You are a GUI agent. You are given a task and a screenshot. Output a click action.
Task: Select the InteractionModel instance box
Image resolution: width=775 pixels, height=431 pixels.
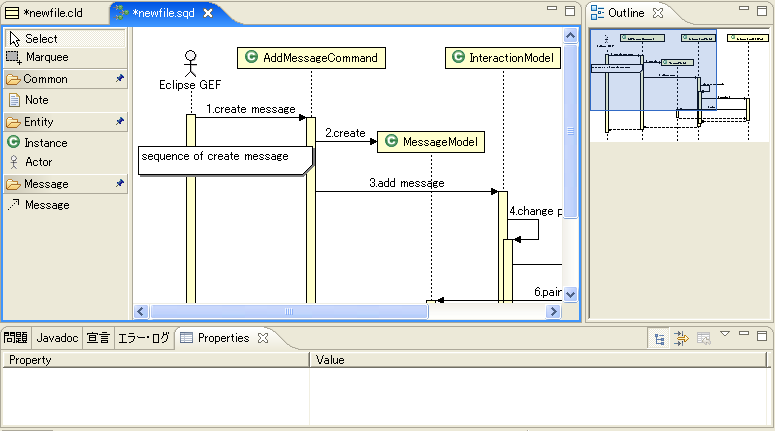click(x=503, y=58)
